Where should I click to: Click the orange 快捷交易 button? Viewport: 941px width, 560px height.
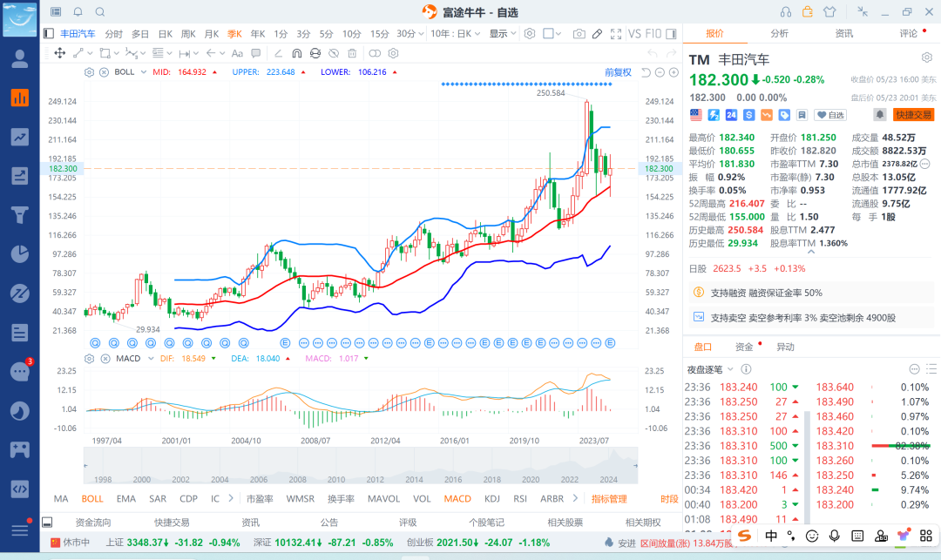(x=913, y=115)
